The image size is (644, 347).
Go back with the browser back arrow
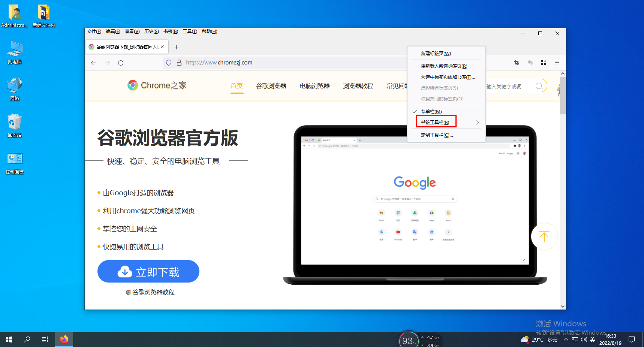94,63
